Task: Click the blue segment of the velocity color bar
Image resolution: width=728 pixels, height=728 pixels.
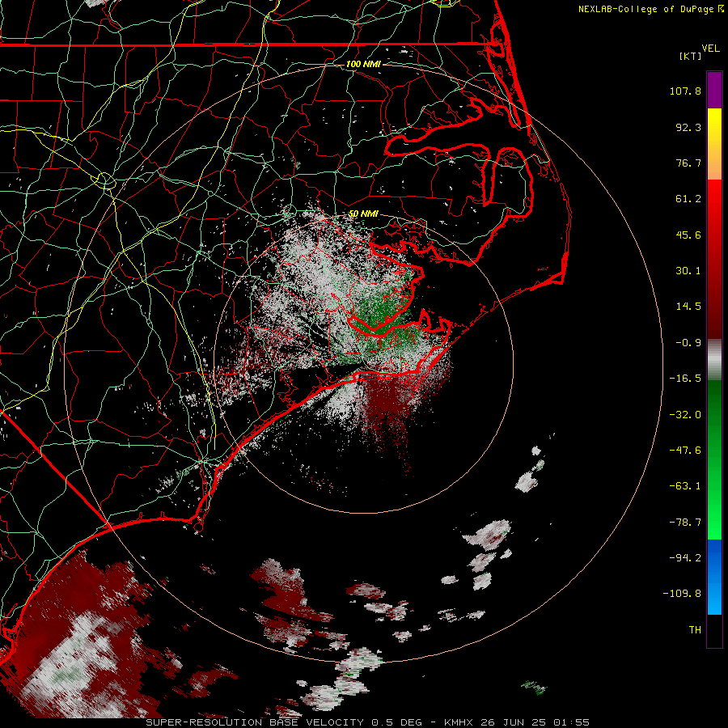Action: click(x=714, y=577)
